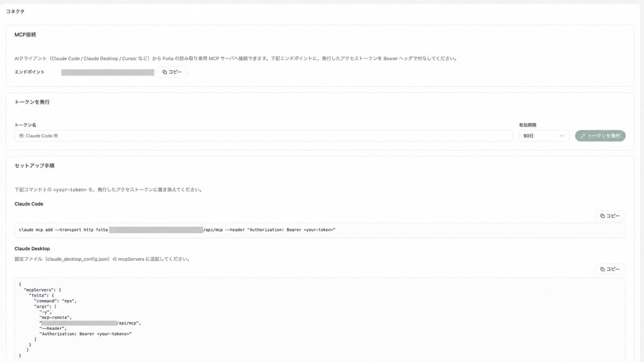This screenshot has width=644, height=362.
Task: Click the "folta" key line in JSON
Action: pyautogui.click(x=41, y=295)
